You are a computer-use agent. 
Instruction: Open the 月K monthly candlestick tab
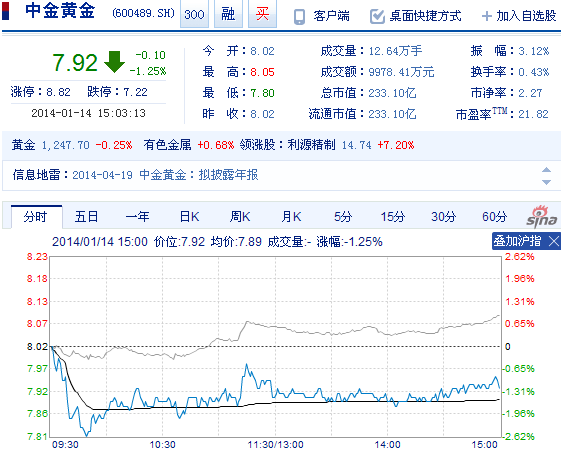(x=291, y=217)
